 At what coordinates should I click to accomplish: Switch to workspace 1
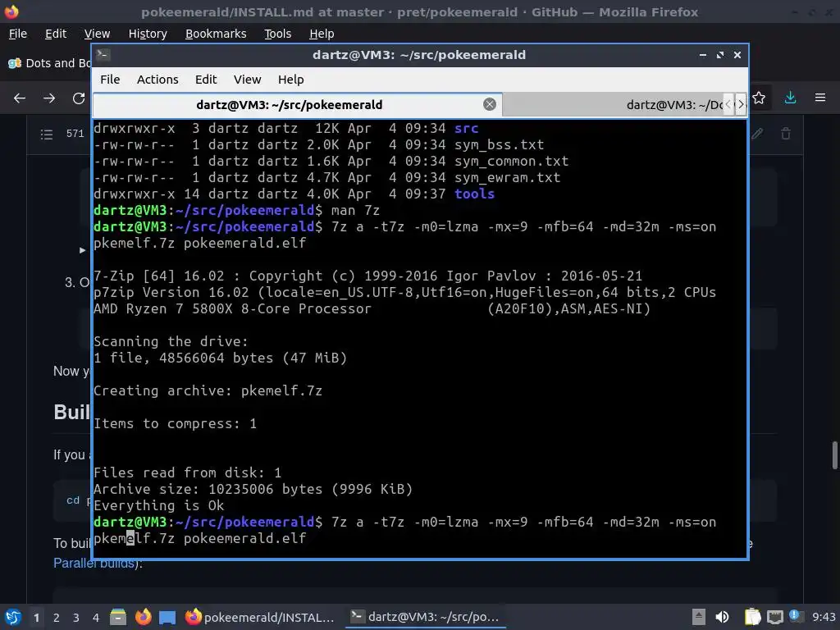click(36, 618)
